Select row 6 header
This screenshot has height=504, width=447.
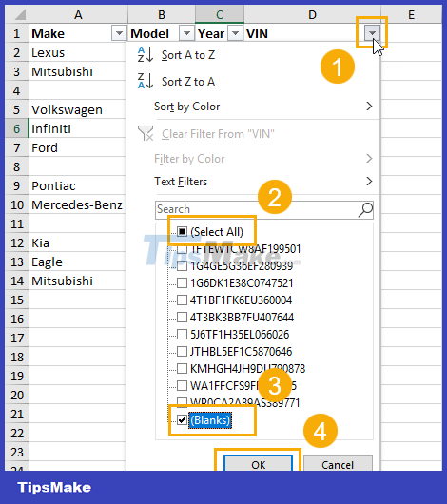click(17, 128)
